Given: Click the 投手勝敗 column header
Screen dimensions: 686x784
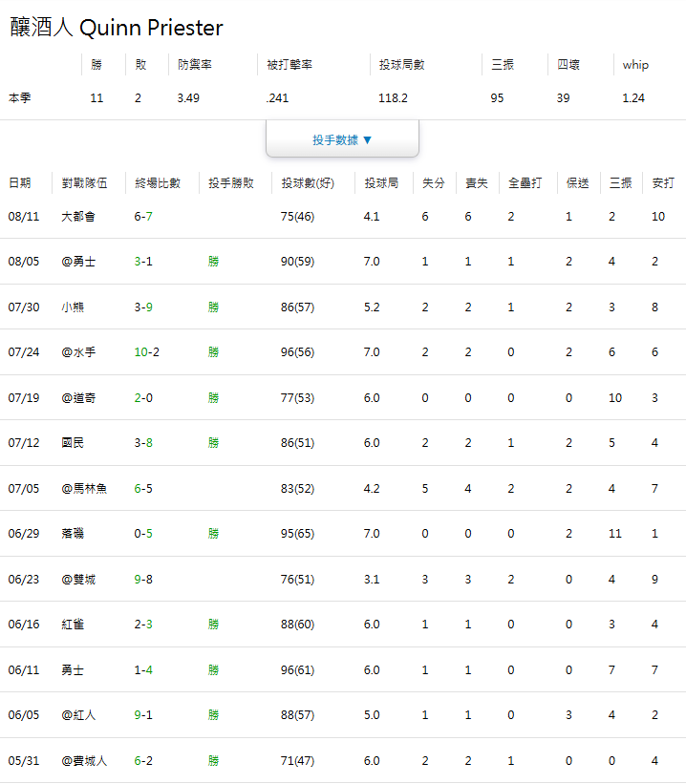Looking at the screenshot, I should [x=231, y=183].
